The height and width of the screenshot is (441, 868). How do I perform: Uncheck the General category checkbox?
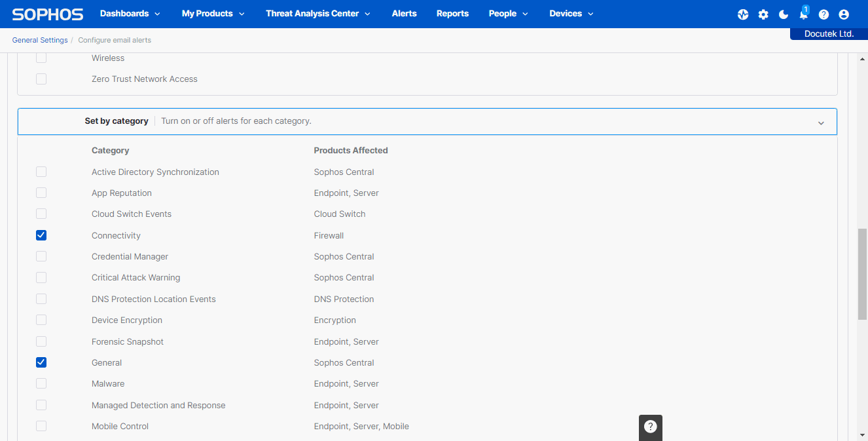pyautogui.click(x=41, y=362)
